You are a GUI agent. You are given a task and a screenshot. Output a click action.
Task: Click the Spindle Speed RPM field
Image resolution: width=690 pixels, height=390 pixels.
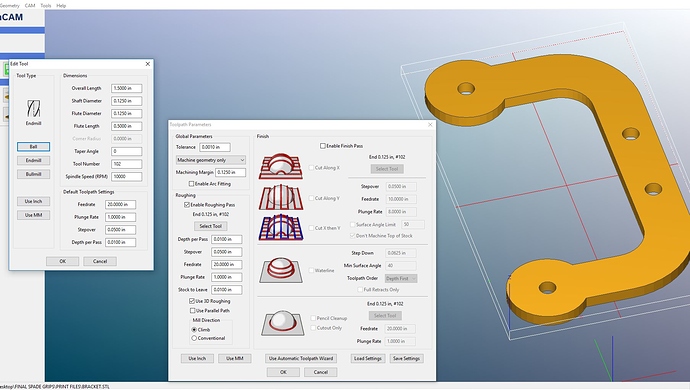(x=126, y=177)
